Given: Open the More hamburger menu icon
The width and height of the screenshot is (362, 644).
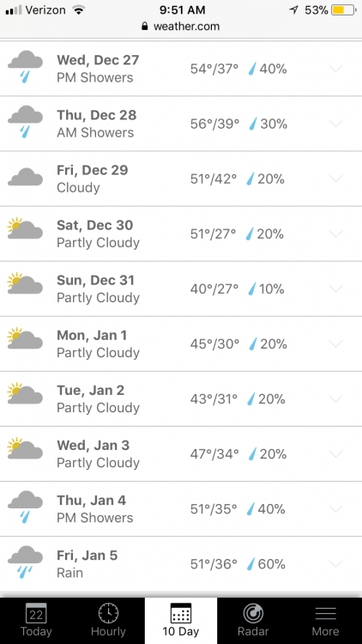Looking at the screenshot, I should (x=325, y=614).
